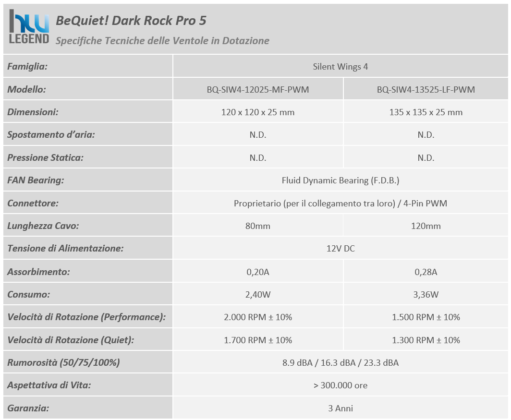Select the 80mm cable length cell

click(258, 226)
